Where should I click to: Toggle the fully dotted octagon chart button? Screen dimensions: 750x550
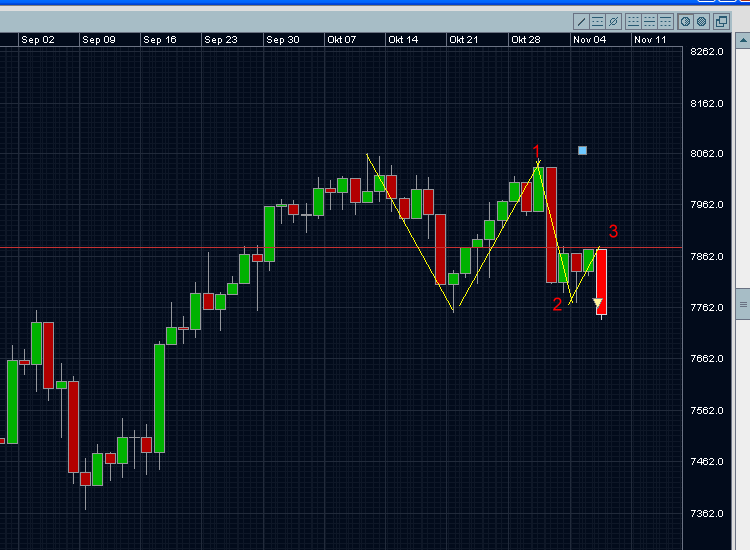pyautogui.click(x=702, y=22)
